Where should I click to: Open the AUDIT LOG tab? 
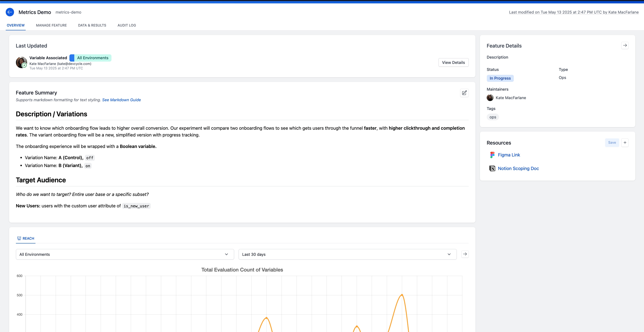127,25
